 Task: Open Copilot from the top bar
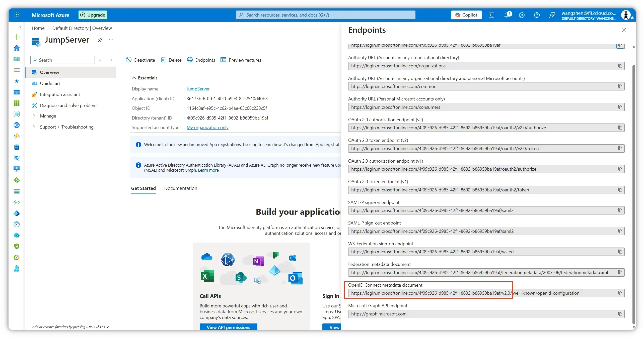pos(466,15)
